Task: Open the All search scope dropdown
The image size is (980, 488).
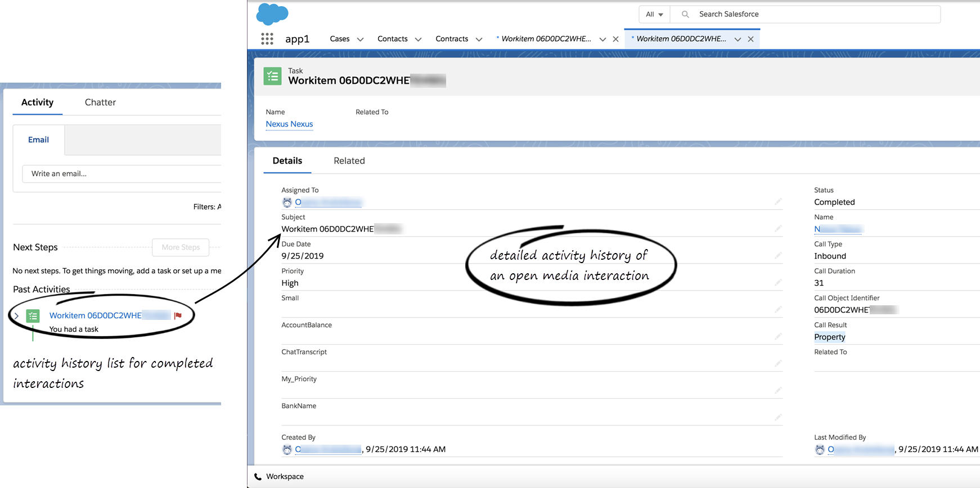Action: click(x=654, y=14)
